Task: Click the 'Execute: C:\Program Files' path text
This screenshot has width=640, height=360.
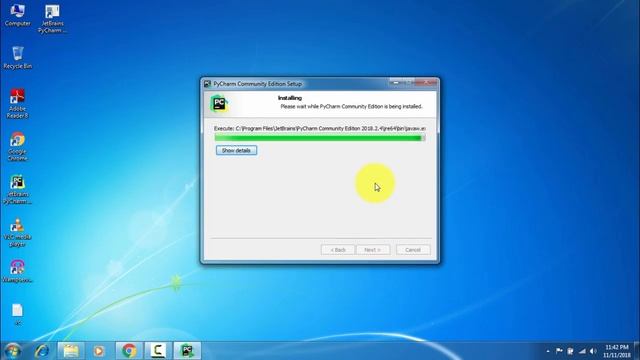Action: click(x=320, y=128)
